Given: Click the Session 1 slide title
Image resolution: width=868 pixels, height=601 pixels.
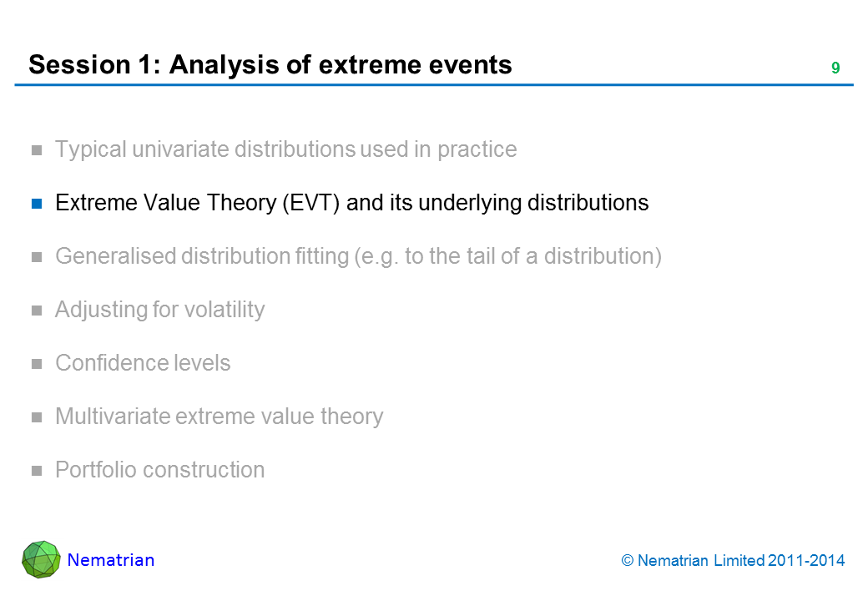Looking at the screenshot, I should [x=270, y=64].
